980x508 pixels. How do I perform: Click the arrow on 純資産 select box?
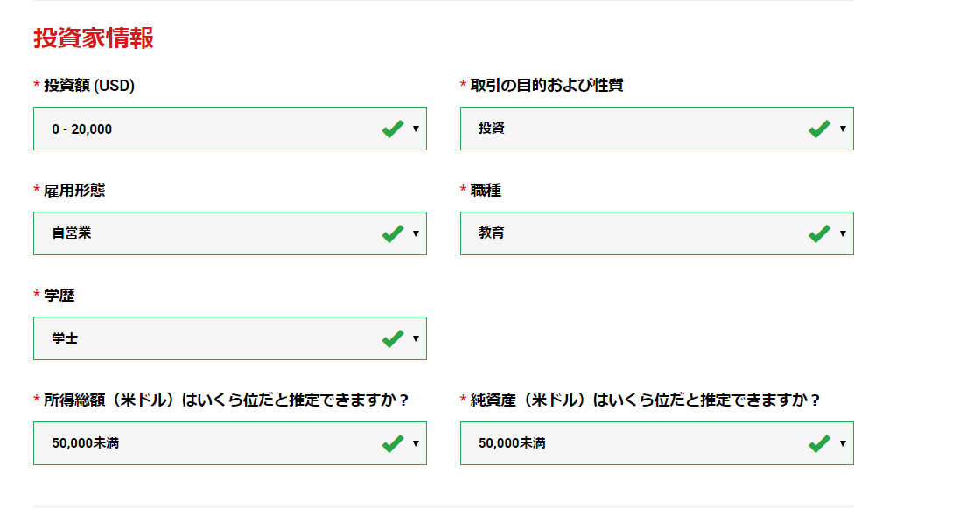(843, 443)
